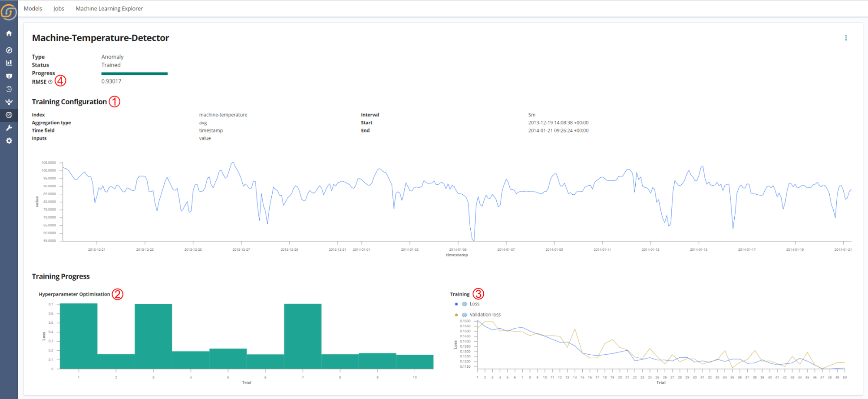Click the trial 10 bar in the hyperparameter chart

(415, 362)
